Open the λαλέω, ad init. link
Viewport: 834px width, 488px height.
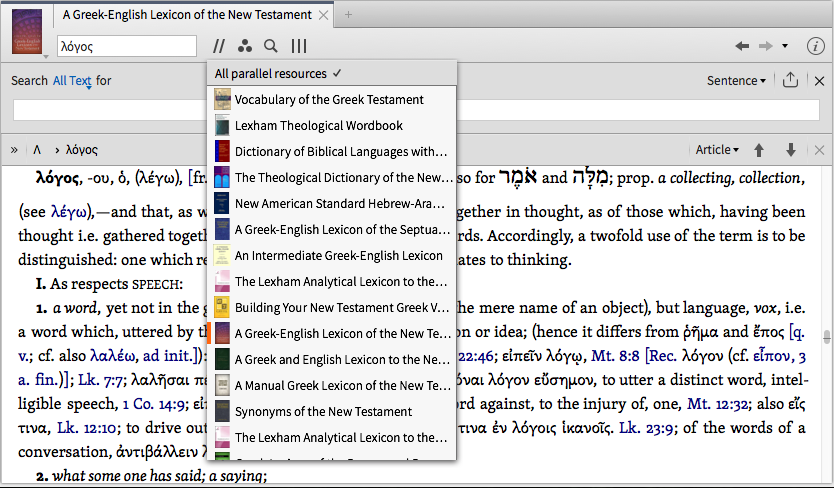pyautogui.click(x=142, y=355)
